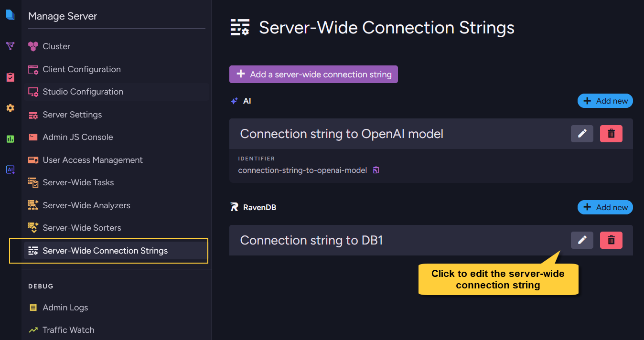Click the 'Manage Server' heading

pos(63,16)
